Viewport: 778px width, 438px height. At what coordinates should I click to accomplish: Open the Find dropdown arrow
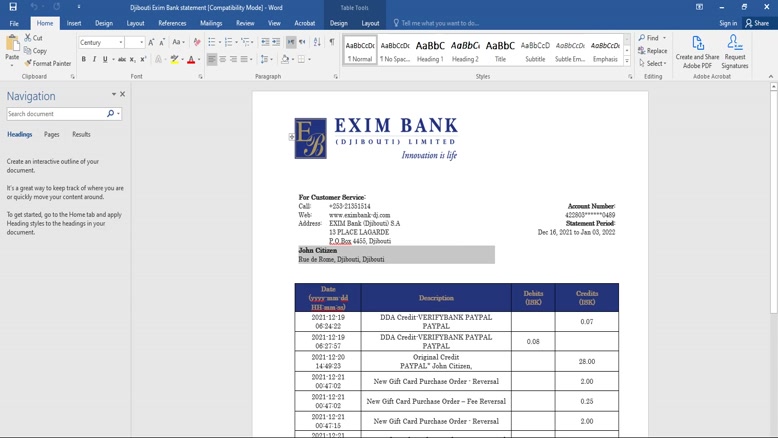(x=664, y=38)
